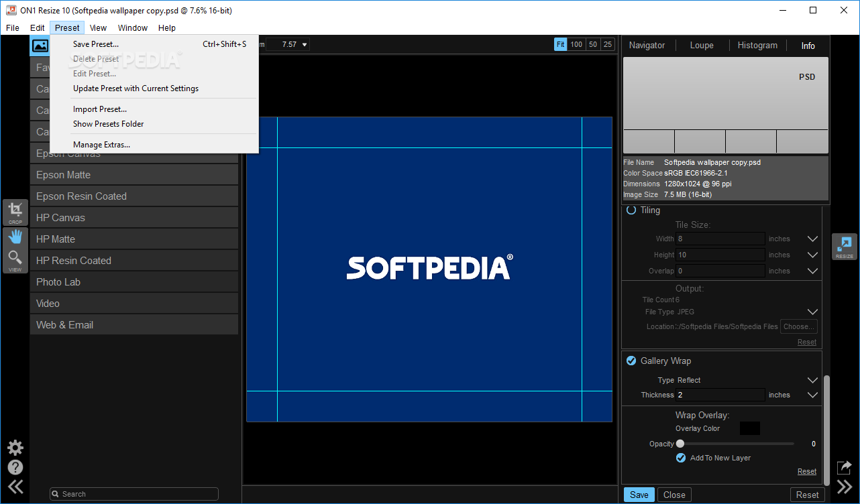Image resolution: width=860 pixels, height=504 pixels.
Task: Click the presets Search field
Action: (x=134, y=494)
